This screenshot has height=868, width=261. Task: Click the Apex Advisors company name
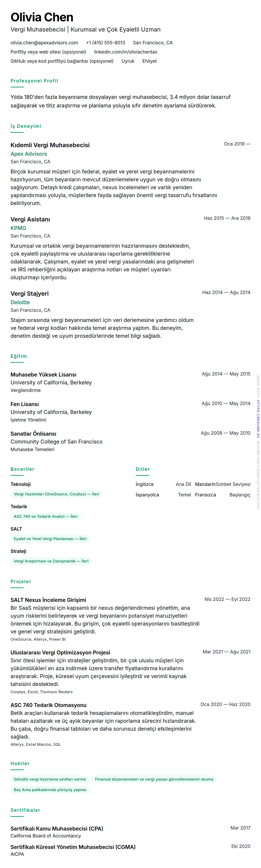tap(29, 154)
